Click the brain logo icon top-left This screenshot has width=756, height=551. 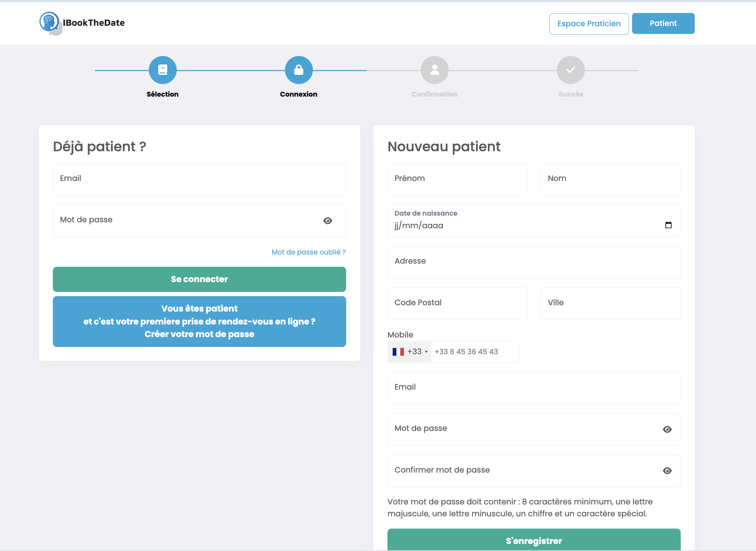tap(50, 21)
